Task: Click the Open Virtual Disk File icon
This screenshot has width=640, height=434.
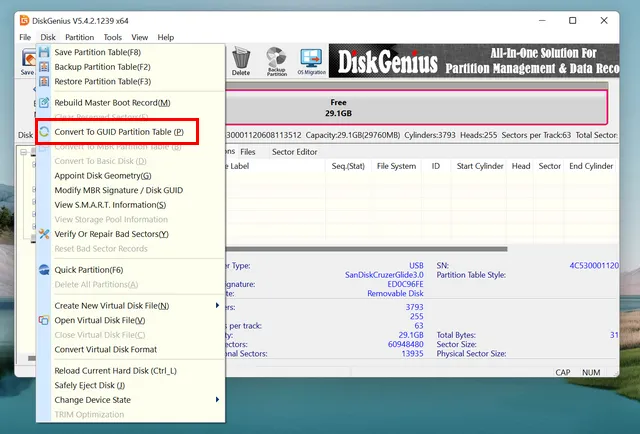Action: click(44, 320)
